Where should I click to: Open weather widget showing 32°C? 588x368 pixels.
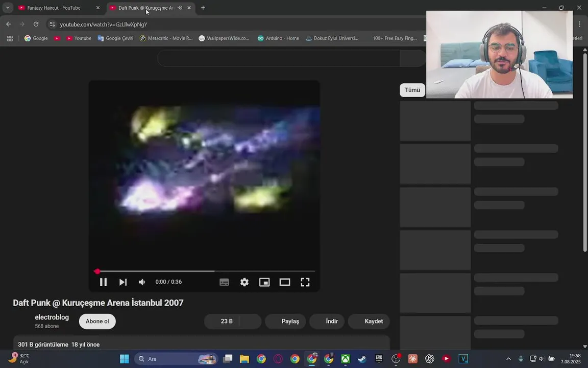pos(19,359)
